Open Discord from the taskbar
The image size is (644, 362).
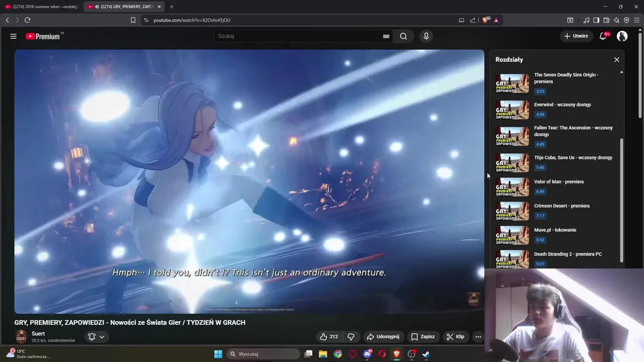tap(367, 354)
